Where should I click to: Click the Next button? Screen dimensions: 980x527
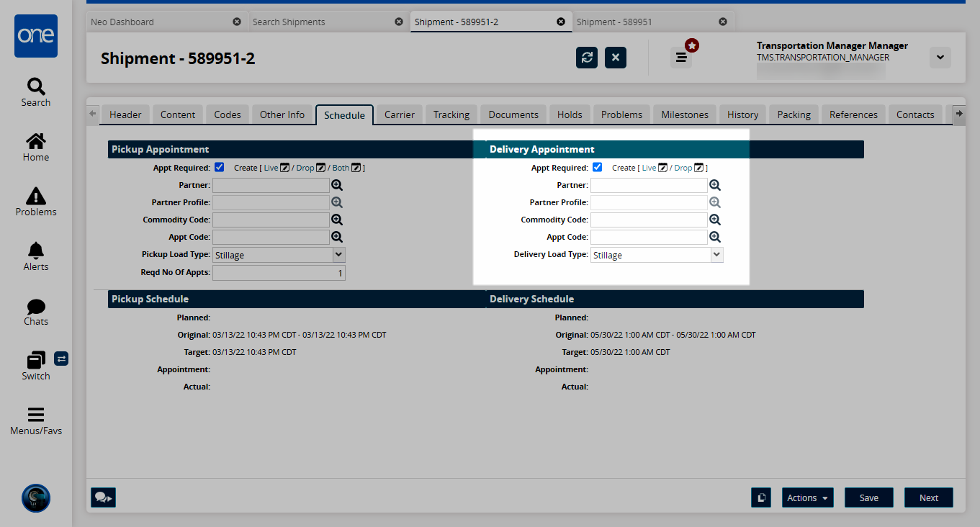click(x=929, y=497)
